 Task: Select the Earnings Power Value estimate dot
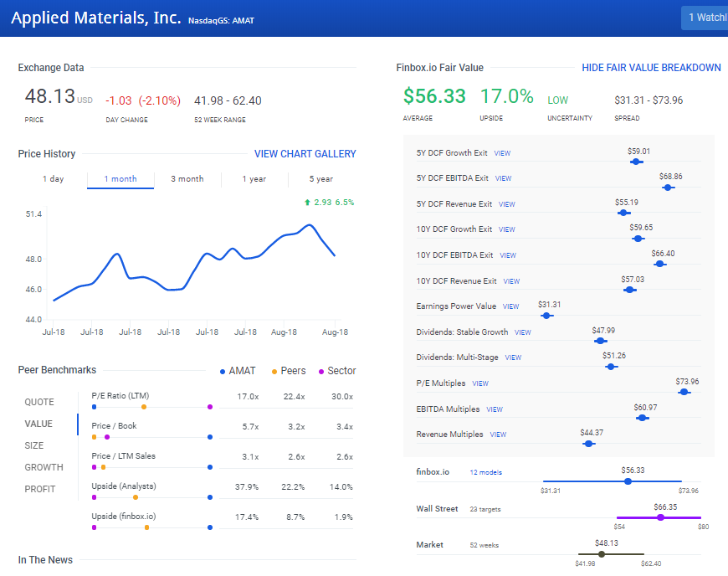546,316
